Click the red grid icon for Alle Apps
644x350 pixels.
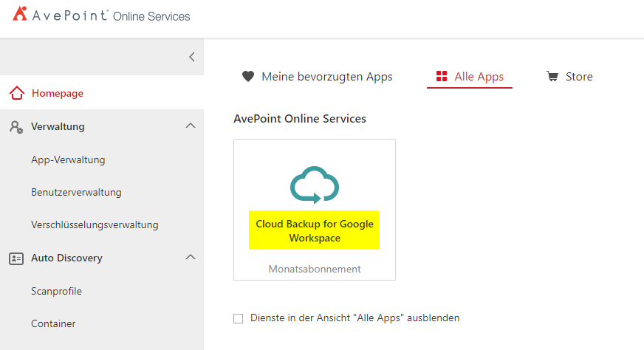point(442,77)
